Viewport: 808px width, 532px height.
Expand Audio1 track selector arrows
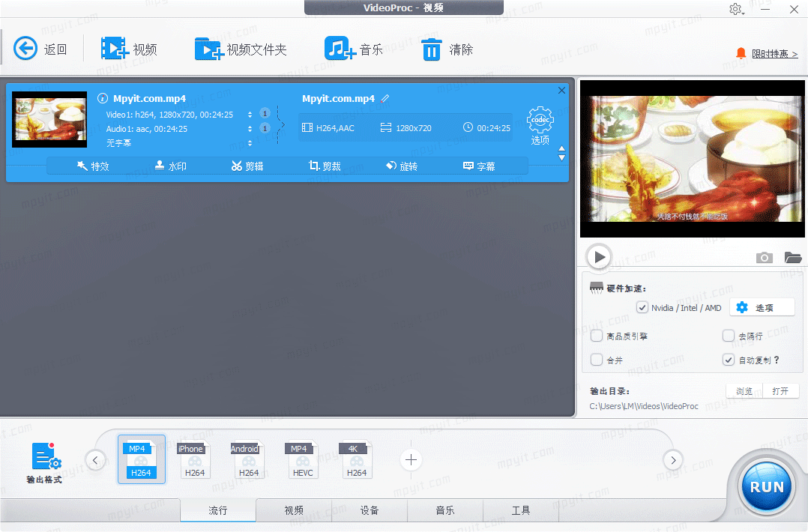point(250,129)
